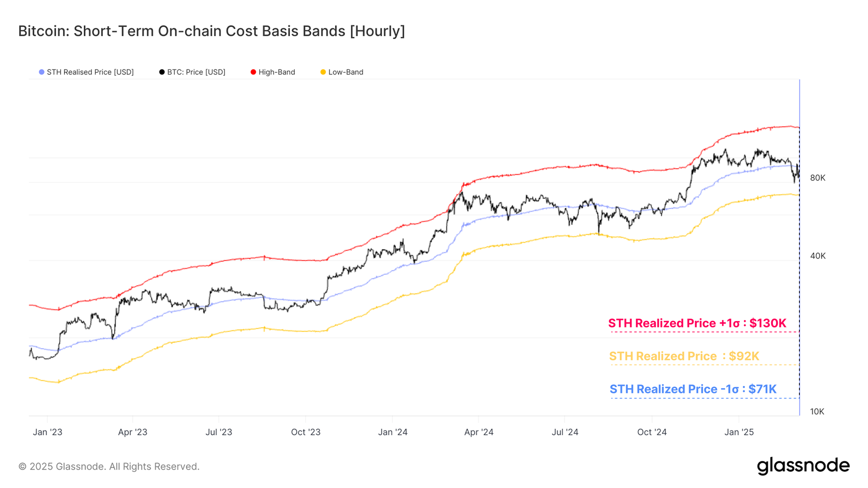Screen dimensions: 868x488
Task: Click the yellow Low-Band legend dot
Action: (323, 72)
